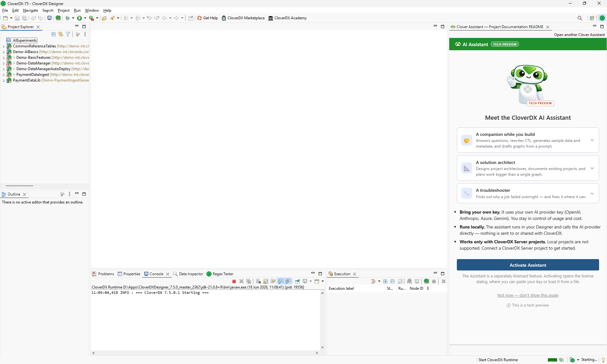
Task: Click 'Not now — don't show this again' link
Action: click(528, 295)
